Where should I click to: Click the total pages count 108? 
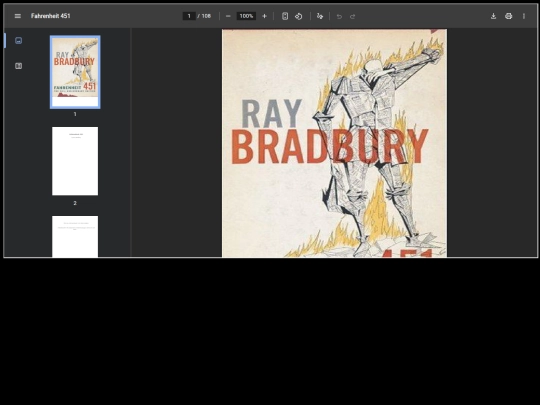click(x=206, y=16)
